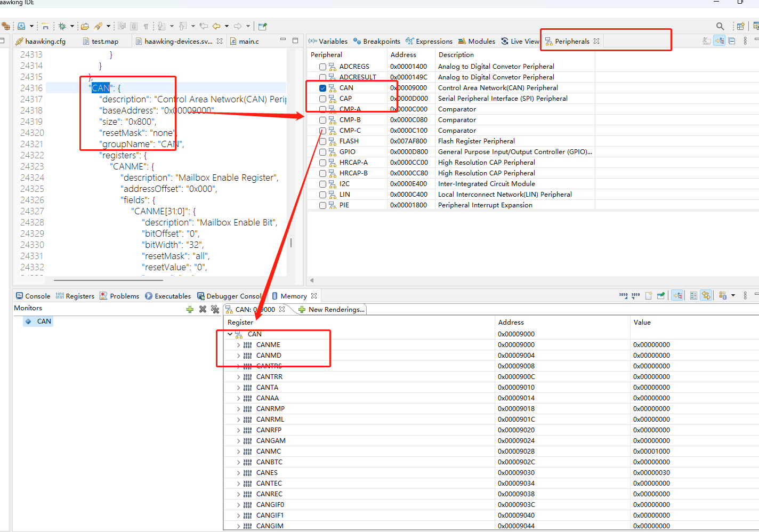Click the collapse all icon in Peripherals toolbar
This screenshot has height=532, width=759.
(732, 41)
